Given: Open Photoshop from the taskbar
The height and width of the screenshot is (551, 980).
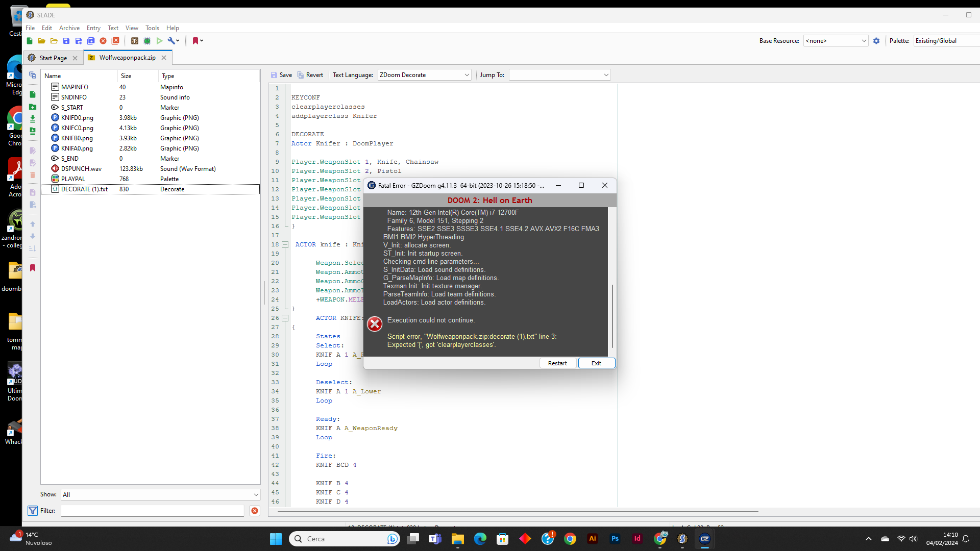Looking at the screenshot, I should (x=615, y=539).
